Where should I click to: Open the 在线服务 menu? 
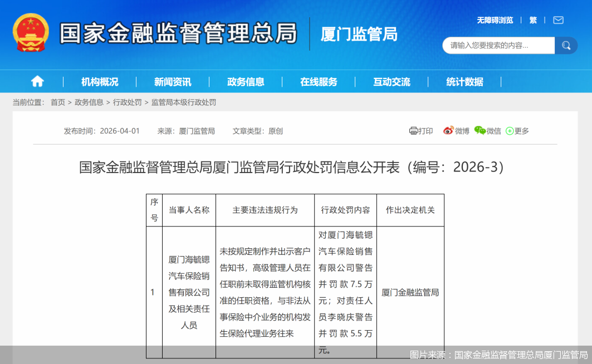[319, 81]
